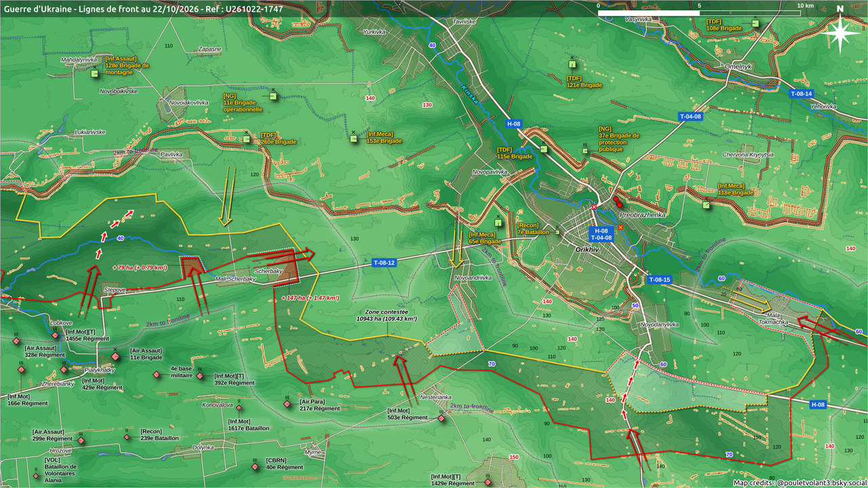Click the 115e Brigade unit square

[x=543, y=149]
